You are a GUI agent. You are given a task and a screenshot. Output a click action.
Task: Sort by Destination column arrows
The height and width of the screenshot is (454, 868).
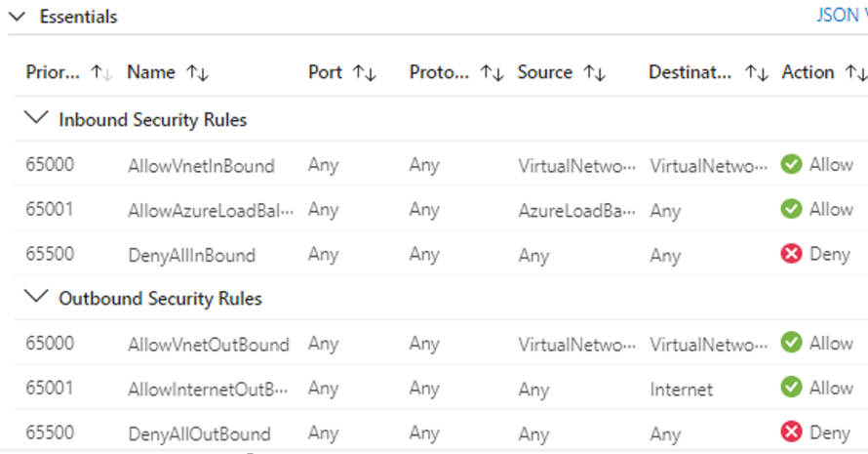756,72
